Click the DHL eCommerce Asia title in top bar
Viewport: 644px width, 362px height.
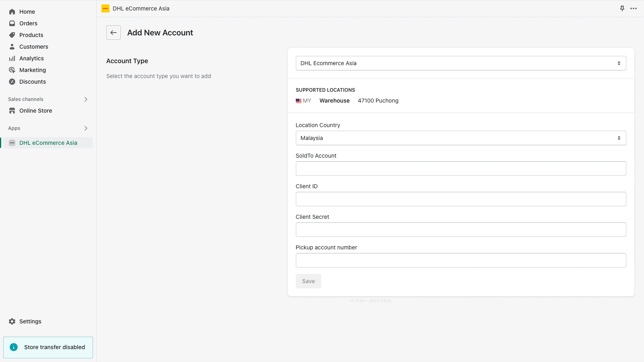tap(141, 8)
